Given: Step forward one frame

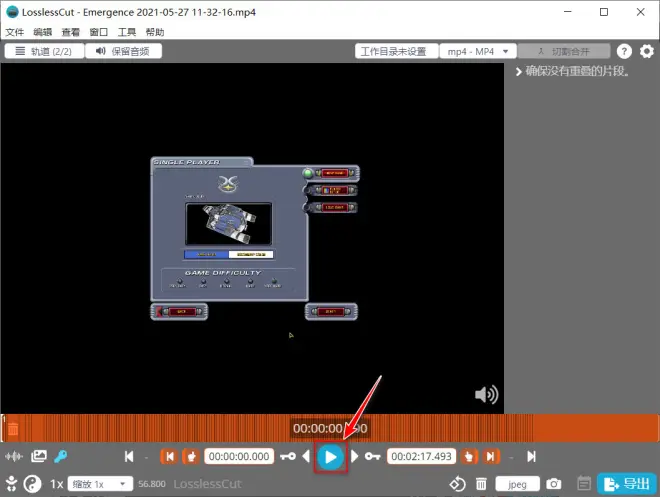Looking at the screenshot, I should pos(354,457).
